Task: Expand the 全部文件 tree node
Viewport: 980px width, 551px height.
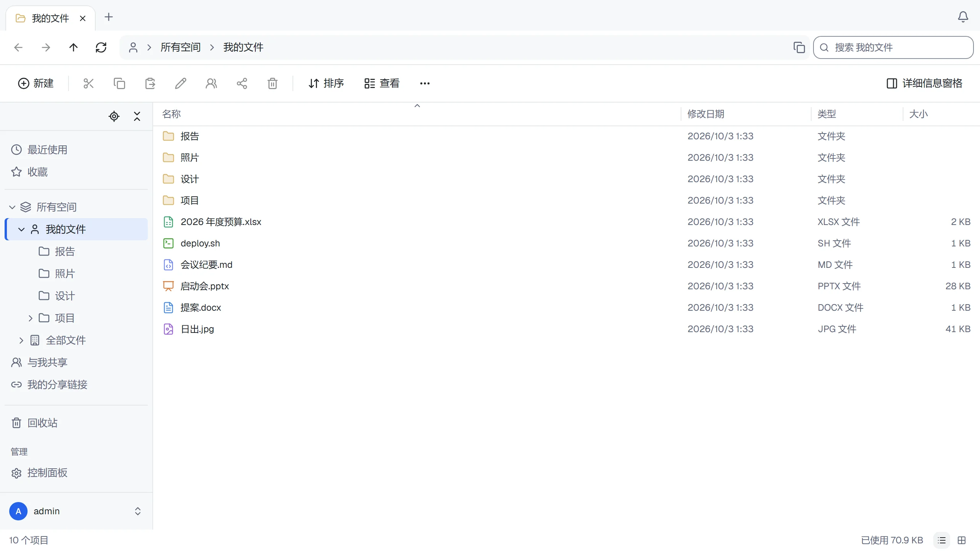Action: pyautogui.click(x=21, y=340)
